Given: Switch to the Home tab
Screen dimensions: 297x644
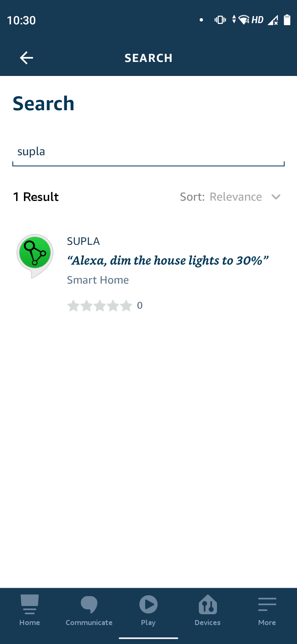Looking at the screenshot, I should pos(29,611).
